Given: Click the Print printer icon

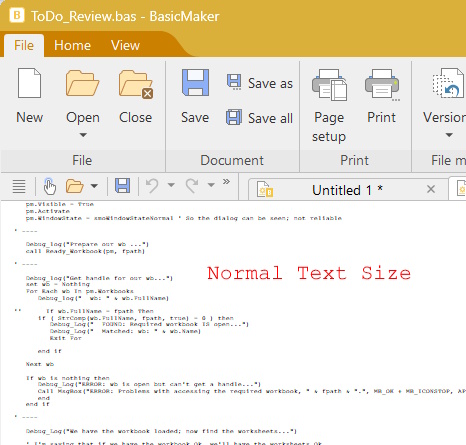Looking at the screenshot, I should click(x=382, y=85).
